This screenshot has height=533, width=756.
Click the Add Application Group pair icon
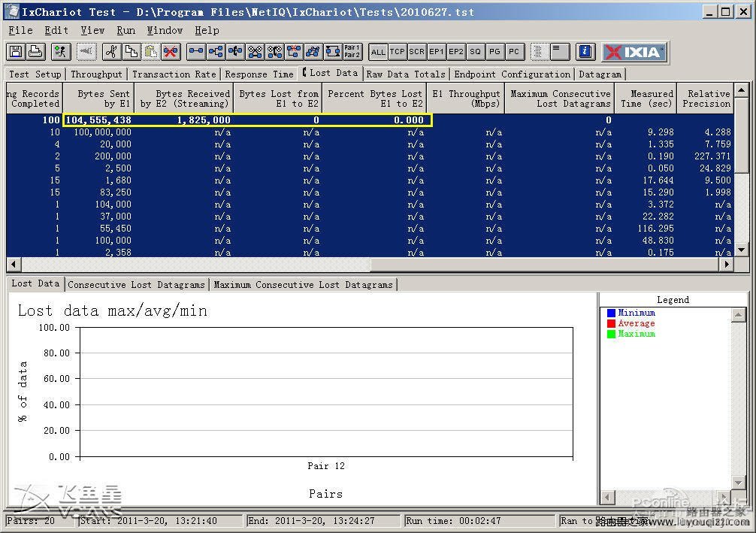pos(313,52)
